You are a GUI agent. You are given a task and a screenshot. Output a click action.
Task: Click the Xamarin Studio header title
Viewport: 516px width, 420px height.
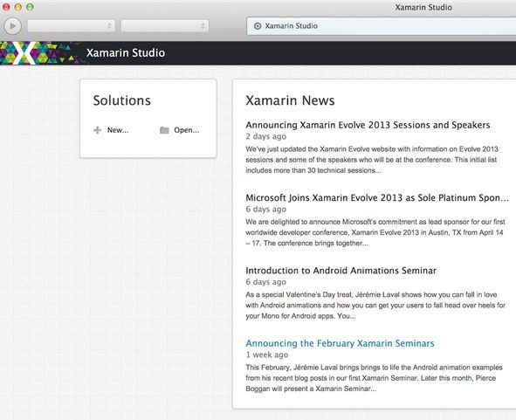coord(126,53)
